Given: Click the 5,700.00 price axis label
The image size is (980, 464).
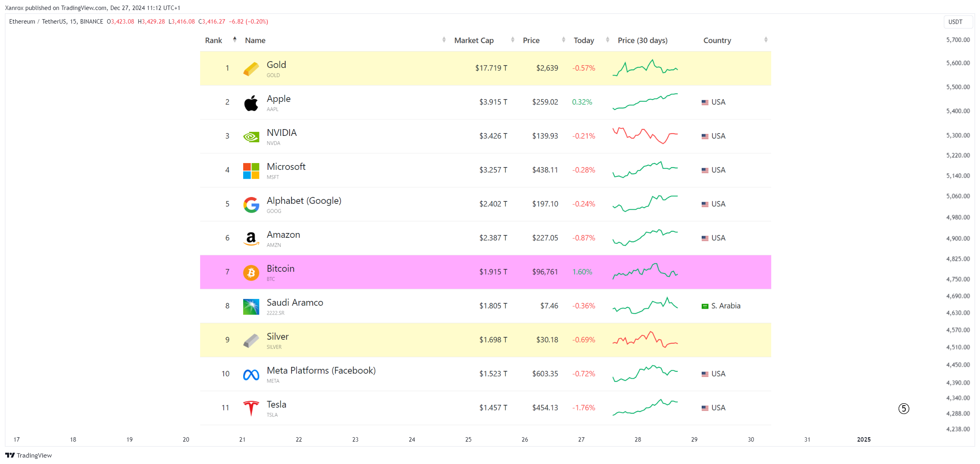Looking at the screenshot, I should click(958, 40).
